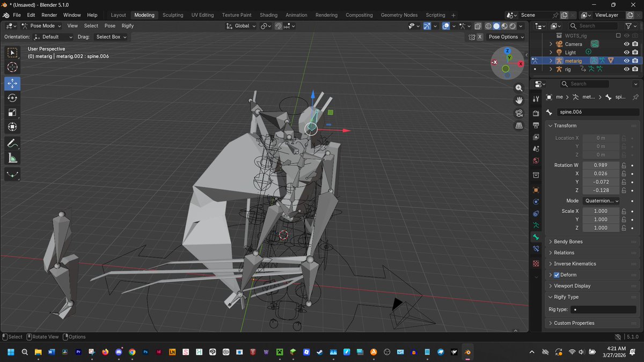
Task: Open the Pose Mode dropdown
Action: click(x=41, y=26)
